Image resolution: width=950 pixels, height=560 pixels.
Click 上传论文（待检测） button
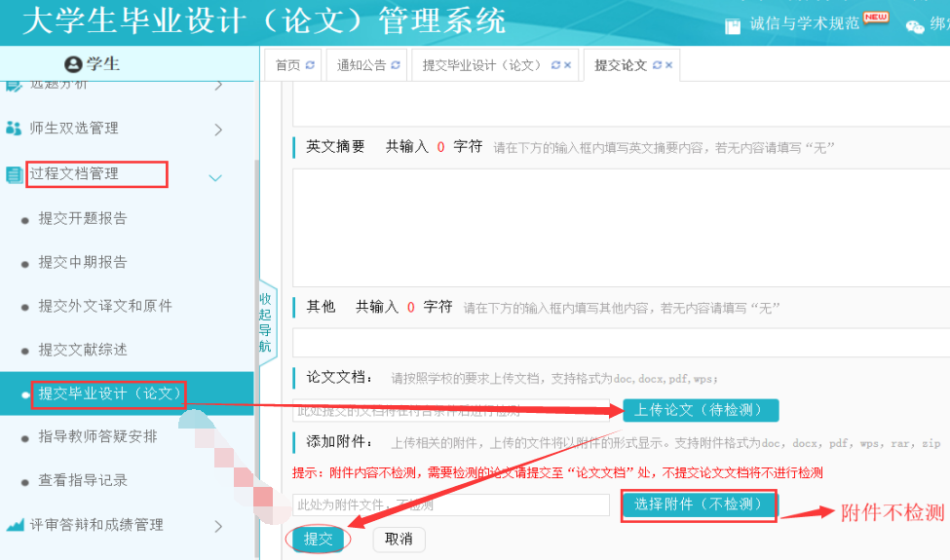pyautogui.click(x=701, y=410)
